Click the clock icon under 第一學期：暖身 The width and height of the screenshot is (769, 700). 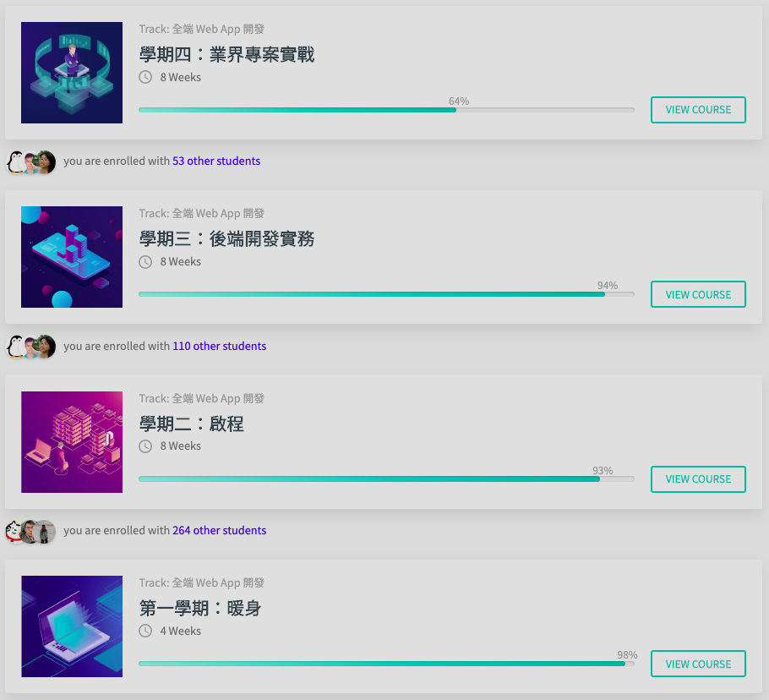click(145, 631)
